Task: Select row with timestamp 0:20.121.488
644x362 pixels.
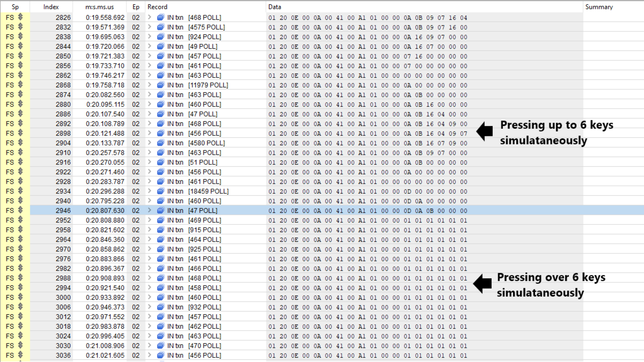Action: 105,133
